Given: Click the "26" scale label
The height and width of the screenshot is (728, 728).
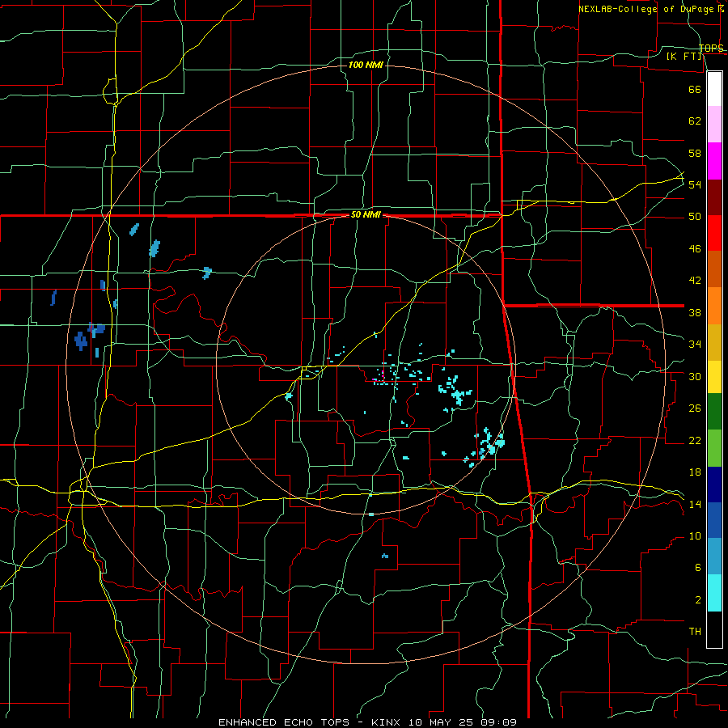Looking at the screenshot, I should coord(695,408).
